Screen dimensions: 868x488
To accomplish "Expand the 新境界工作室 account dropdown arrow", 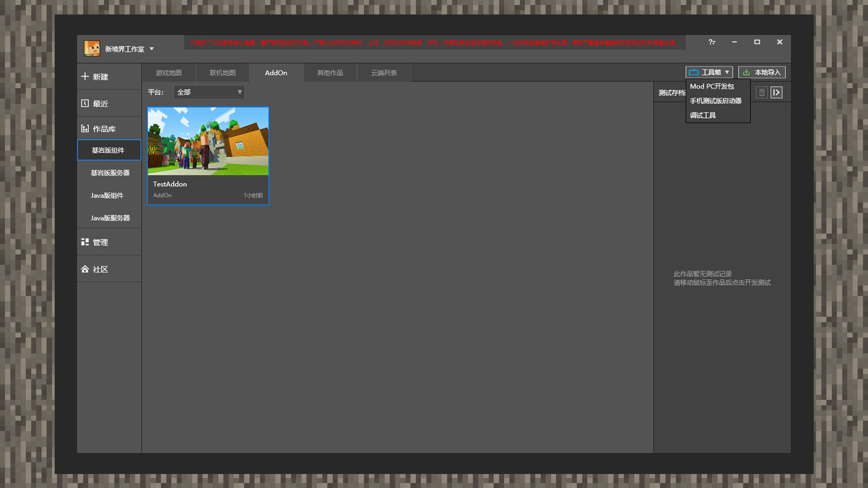I will click(152, 49).
